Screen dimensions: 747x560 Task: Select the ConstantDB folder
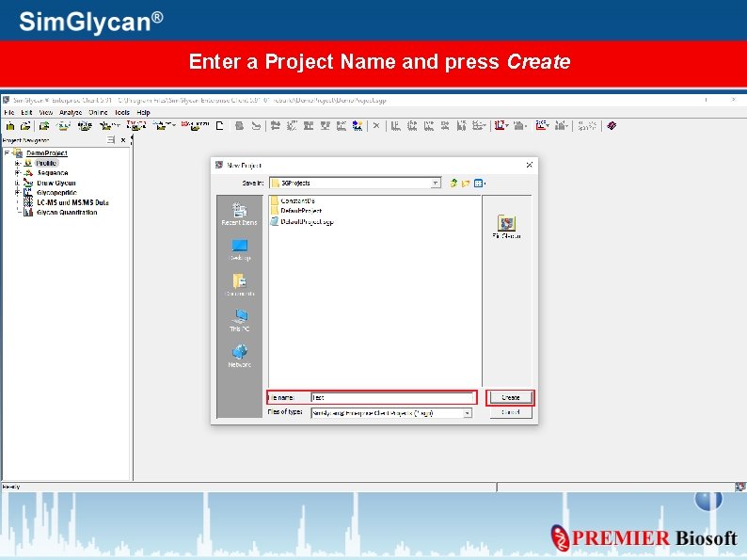293,200
